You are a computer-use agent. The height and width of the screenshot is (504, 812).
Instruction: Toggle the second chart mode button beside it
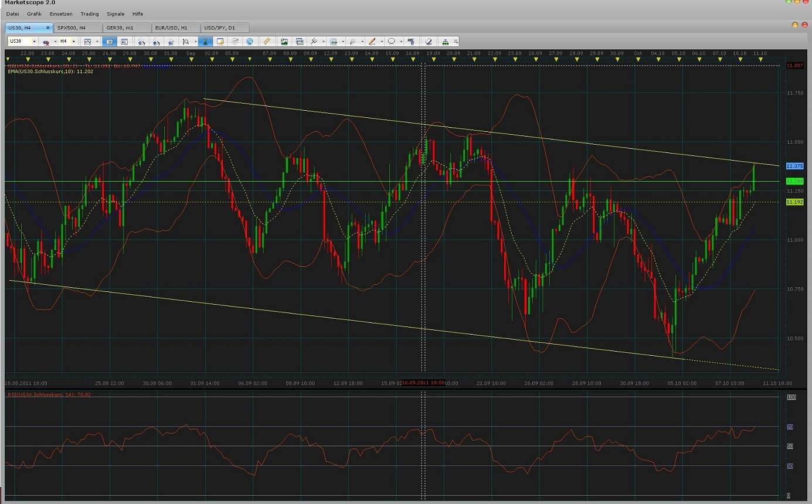pos(124,42)
